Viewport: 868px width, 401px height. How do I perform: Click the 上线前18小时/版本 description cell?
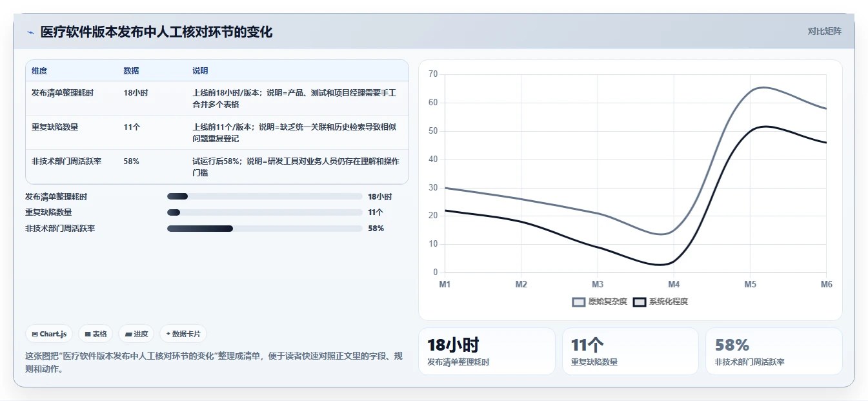pos(296,98)
